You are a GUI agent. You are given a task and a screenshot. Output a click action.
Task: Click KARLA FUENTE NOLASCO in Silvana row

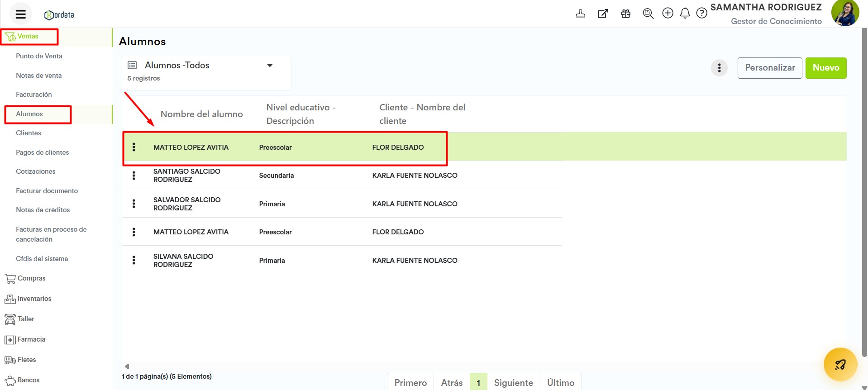click(415, 261)
